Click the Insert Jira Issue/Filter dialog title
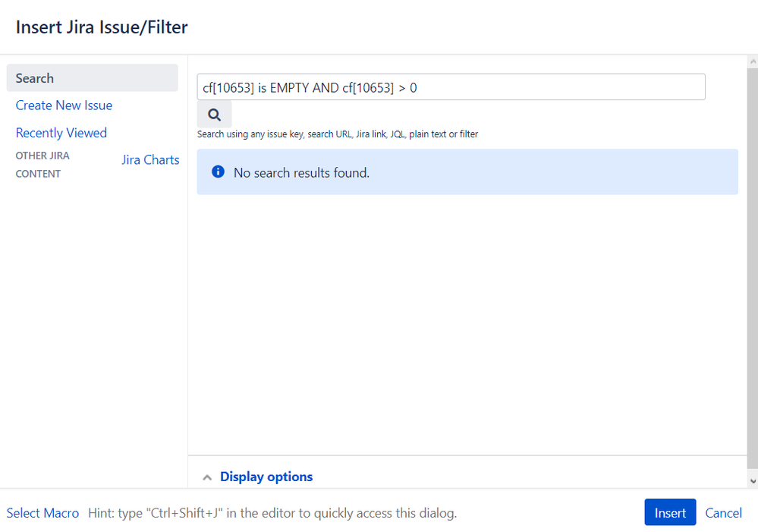The width and height of the screenshot is (758, 532). click(x=102, y=27)
